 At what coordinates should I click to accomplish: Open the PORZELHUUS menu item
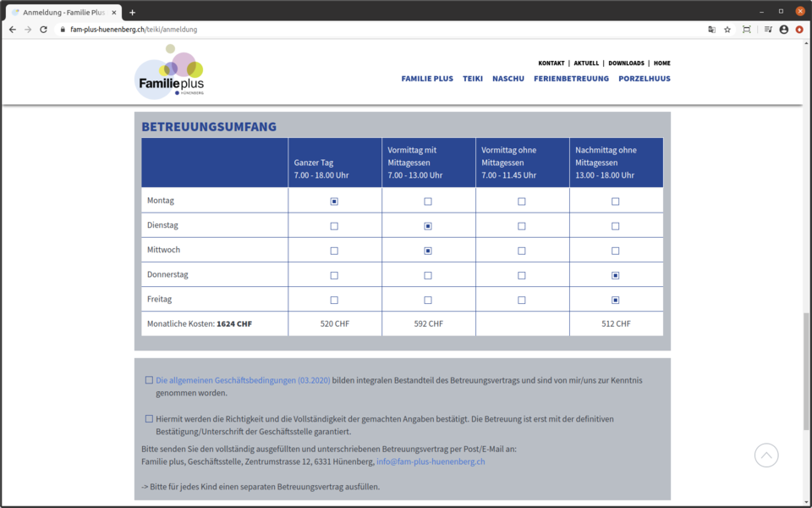(645, 79)
